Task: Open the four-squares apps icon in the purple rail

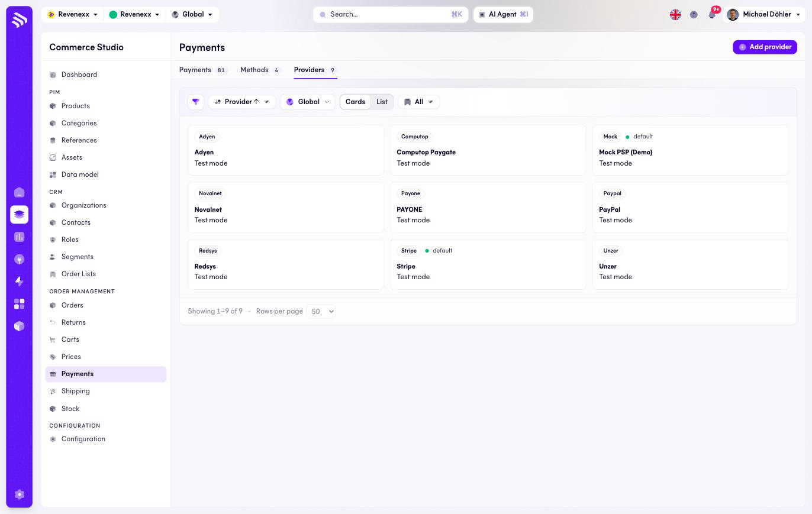Action: 19,304
